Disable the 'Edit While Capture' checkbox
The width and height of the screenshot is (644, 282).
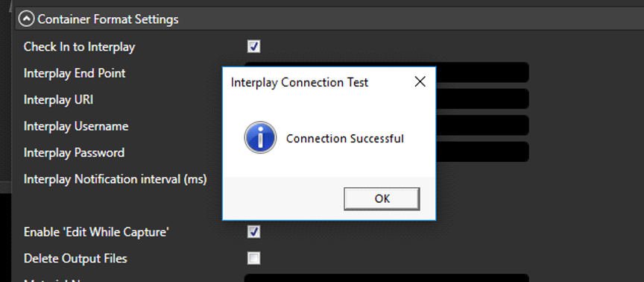coord(254,232)
